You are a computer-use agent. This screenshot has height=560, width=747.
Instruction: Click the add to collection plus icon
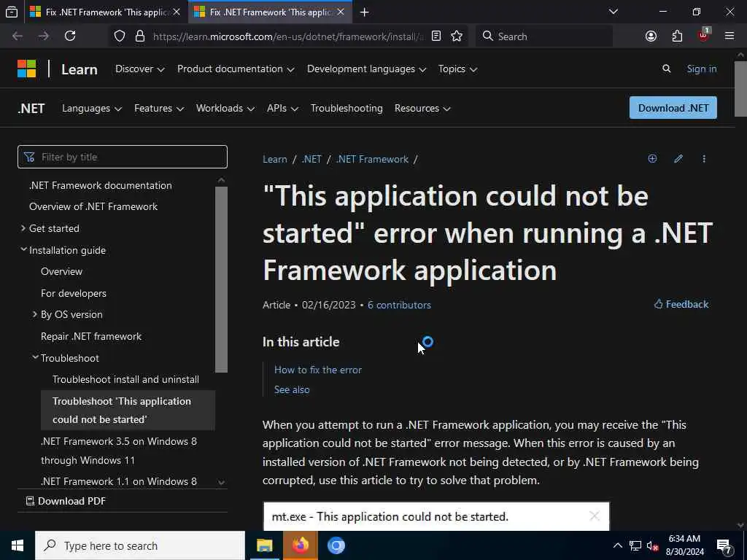click(652, 158)
